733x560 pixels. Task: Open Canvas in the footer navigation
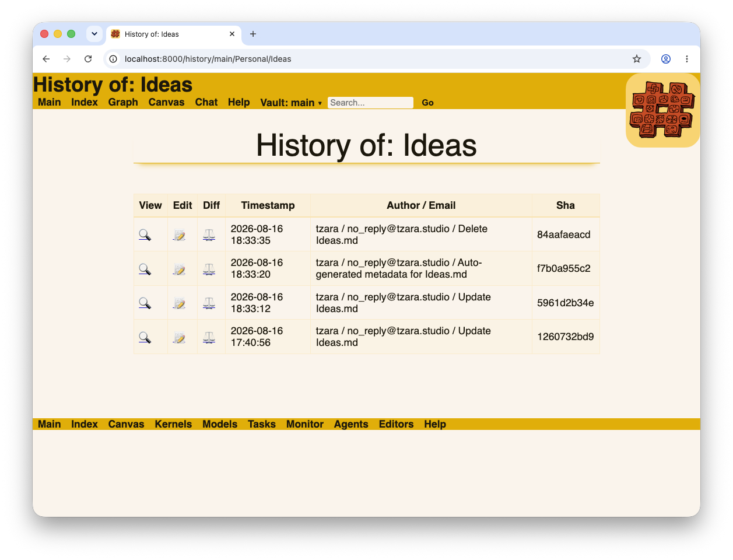(x=126, y=424)
